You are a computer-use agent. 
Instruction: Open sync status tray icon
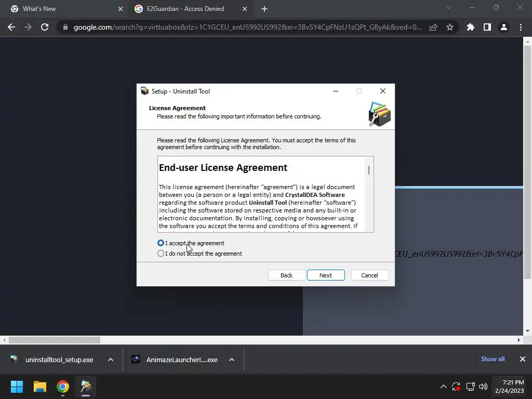(x=456, y=387)
